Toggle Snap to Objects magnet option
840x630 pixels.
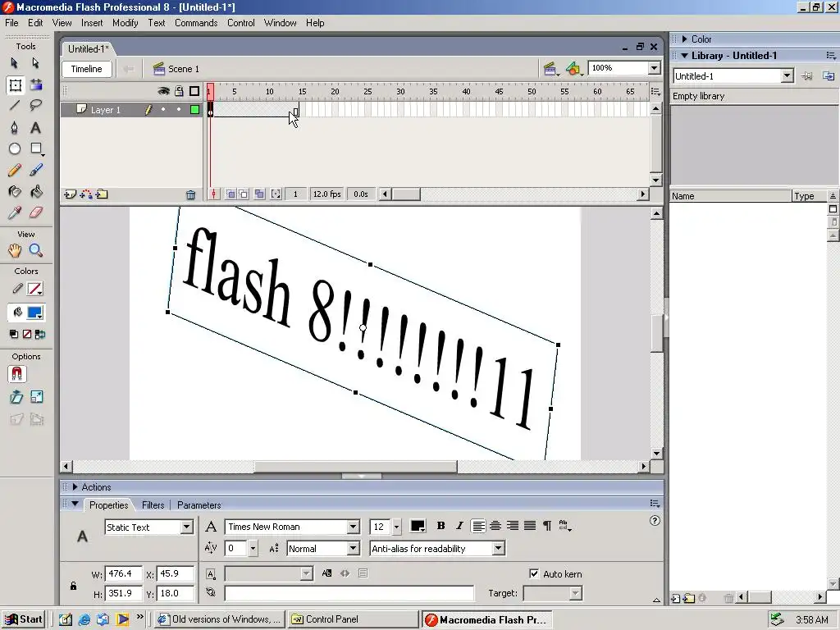[x=16, y=374]
